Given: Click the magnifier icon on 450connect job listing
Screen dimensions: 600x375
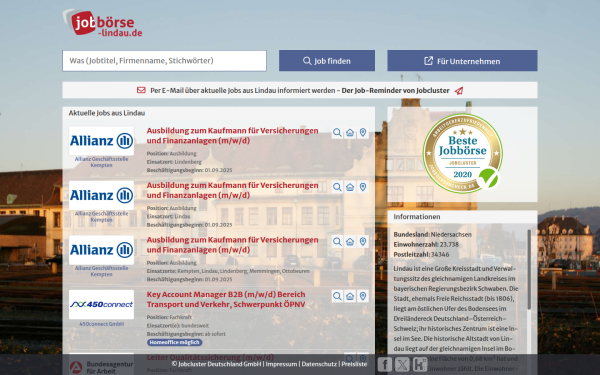Looking at the screenshot, I should pyautogui.click(x=337, y=296).
